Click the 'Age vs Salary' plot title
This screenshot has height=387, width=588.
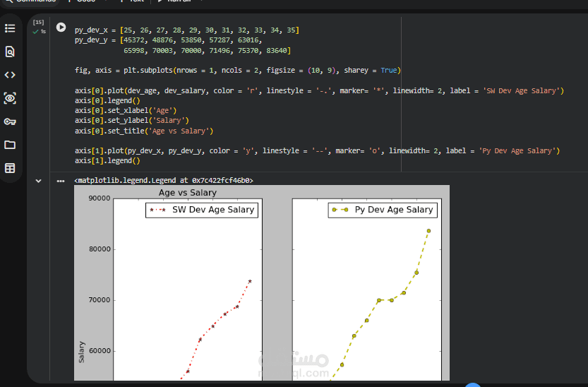click(188, 193)
